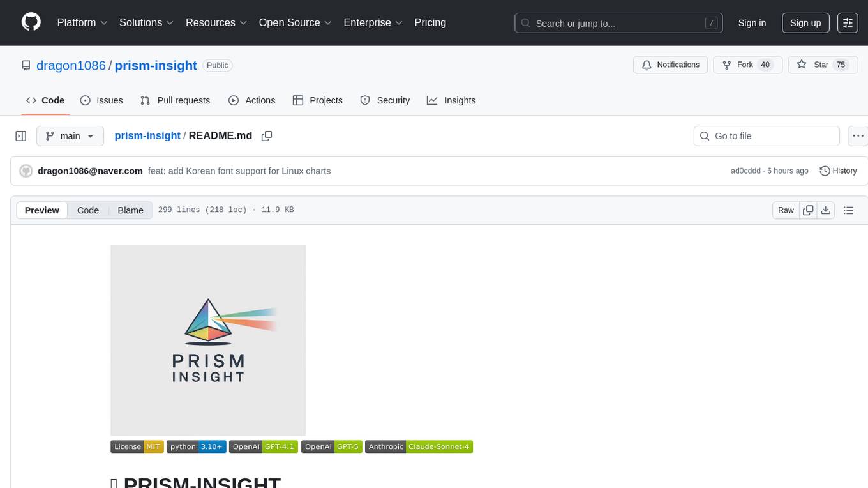Click the Sign up button
Viewport: 868px width, 488px height.
805,23
